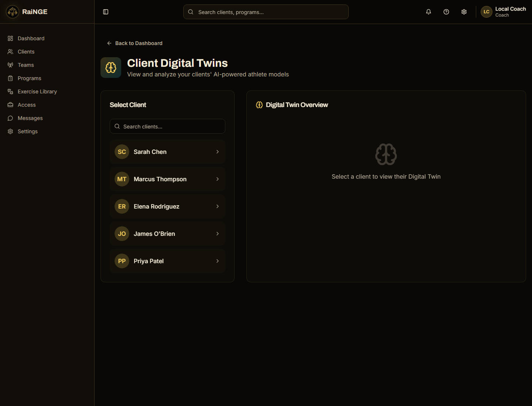Click the Local Coach profile name
The height and width of the screenshot is (406, 532).
pos(511,9)
